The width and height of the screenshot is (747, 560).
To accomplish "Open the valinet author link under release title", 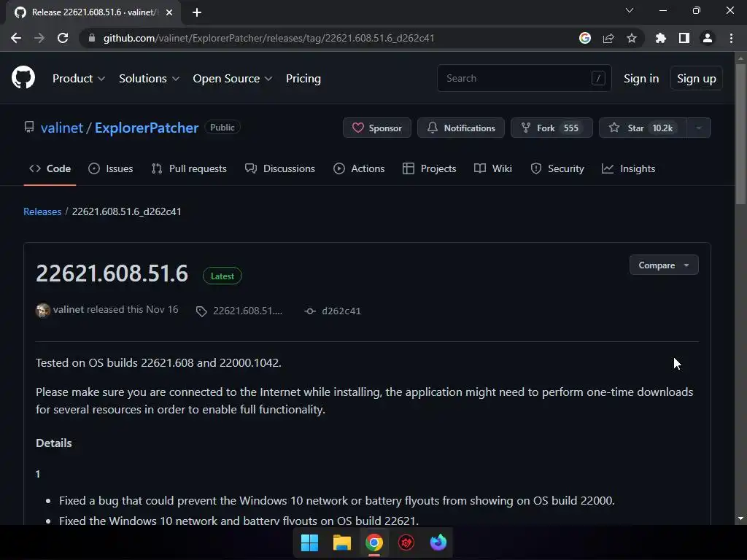I will (68, 309).
